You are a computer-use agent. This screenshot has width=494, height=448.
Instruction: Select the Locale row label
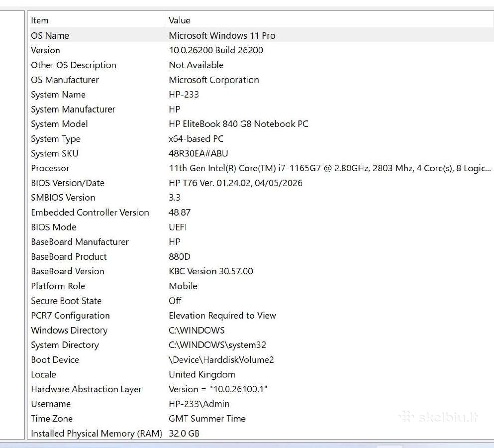tap(43, 374)
